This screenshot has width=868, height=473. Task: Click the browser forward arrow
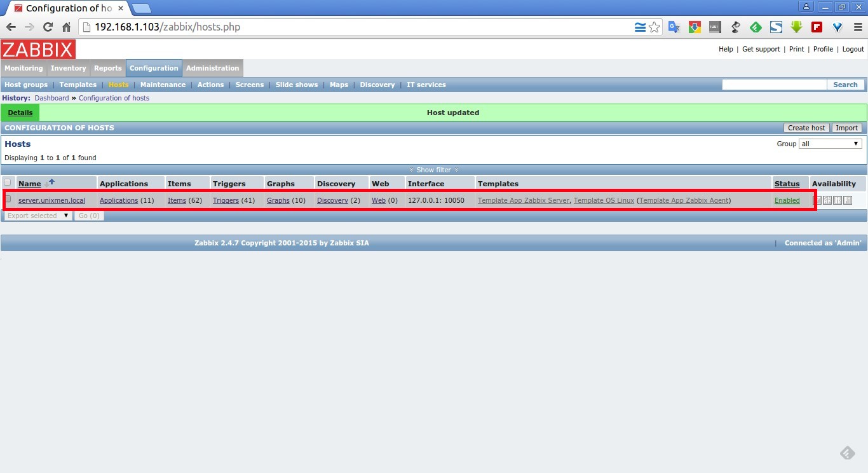pos(29,27)
